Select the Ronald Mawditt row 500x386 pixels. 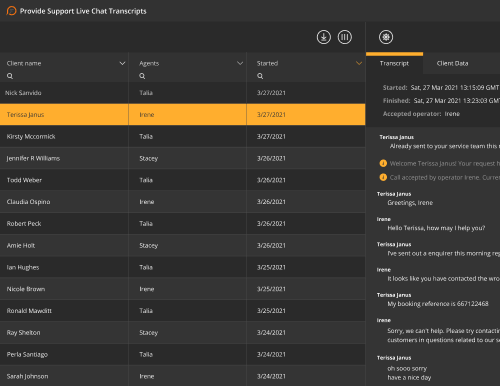[183, 311]
